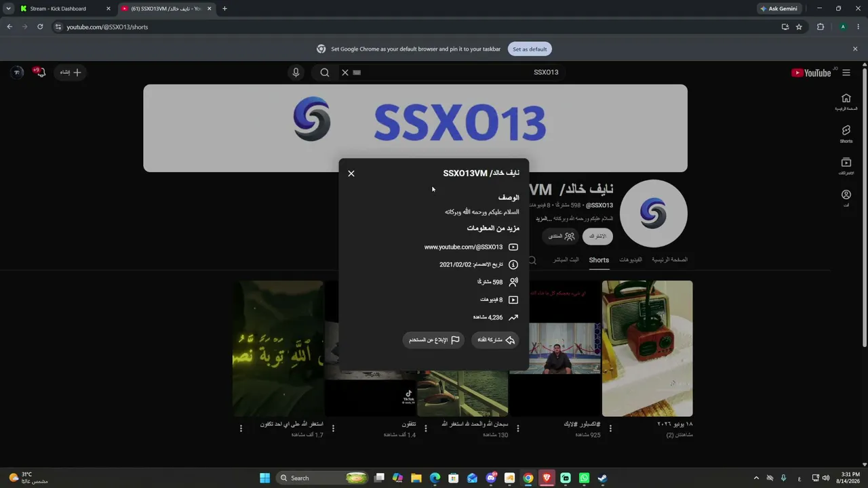This screenshot has width=868, height=488.
Task: Open more options for the 1.4K-views short
Action: [333, 428]
